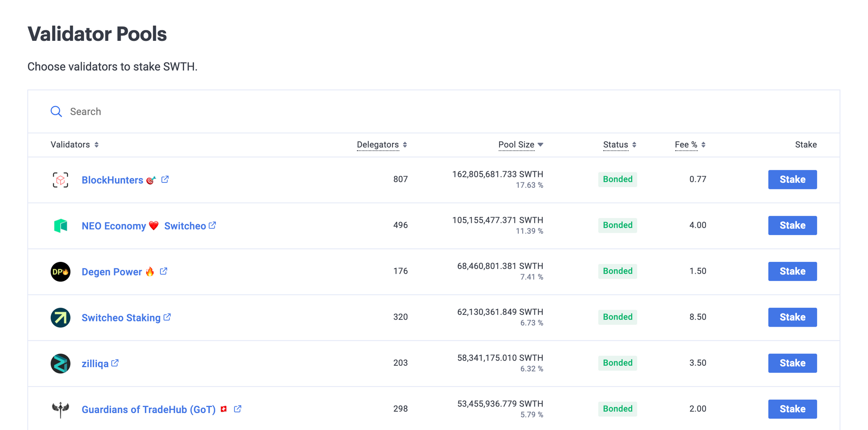Select pool size 53,455,936.779 SWTH
The image size is (868, 430).
[500, 404]
